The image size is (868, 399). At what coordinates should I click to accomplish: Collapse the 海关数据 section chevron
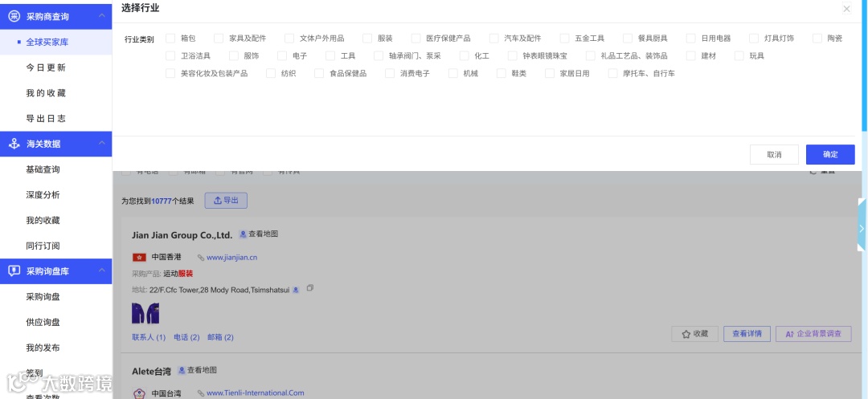pos(102,143)
